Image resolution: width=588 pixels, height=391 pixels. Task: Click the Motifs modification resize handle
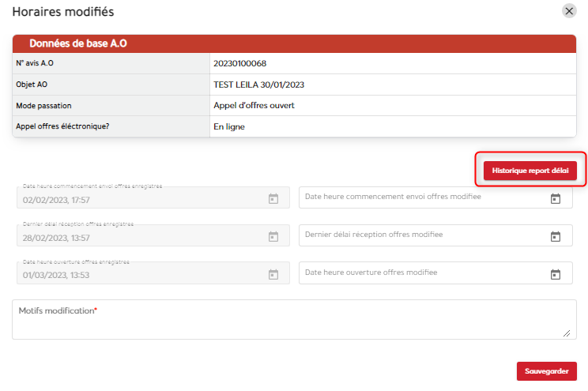pyautogui.click(x=566, y=333)
